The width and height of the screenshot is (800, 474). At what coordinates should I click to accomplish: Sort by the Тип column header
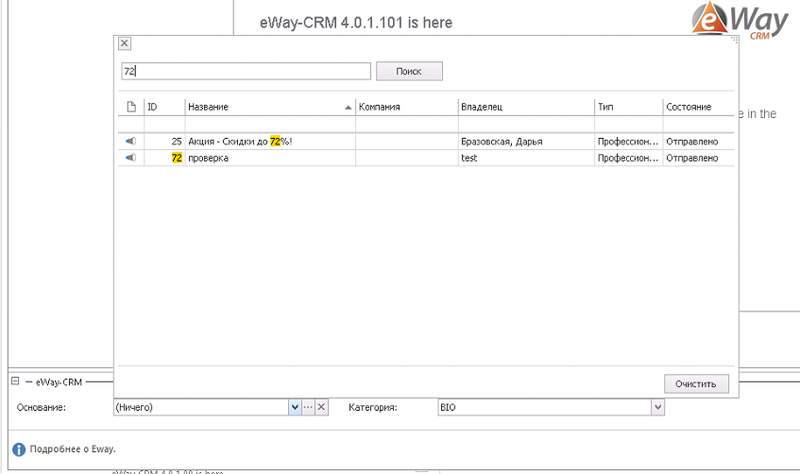tap(629, 107)
